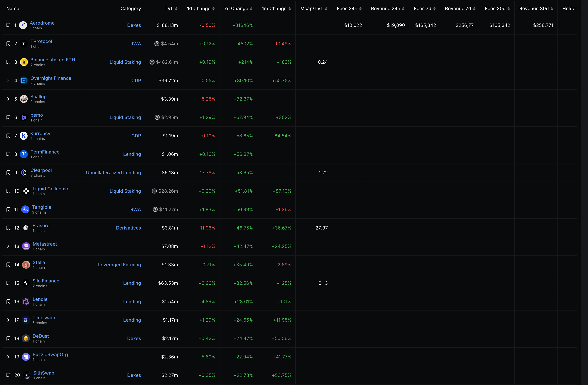Image resolution: width=588 pixels, height=385 pixels.
Task: Click the Stella protocol logo icon
Action: (x=26, y=265)
